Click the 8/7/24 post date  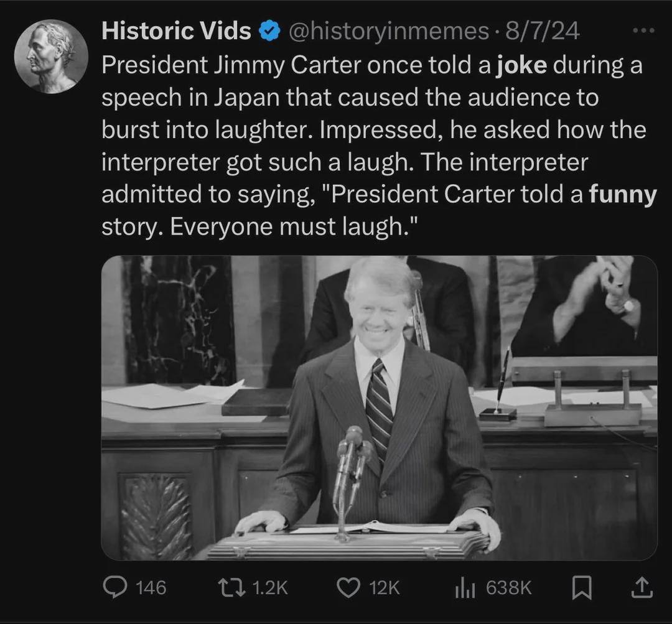pos(542,31)
